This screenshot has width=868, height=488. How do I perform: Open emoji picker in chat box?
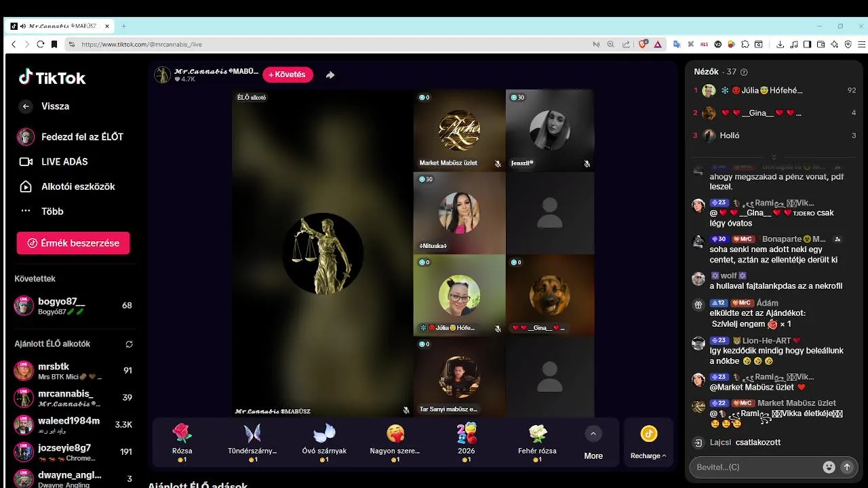tap(829, 467)
